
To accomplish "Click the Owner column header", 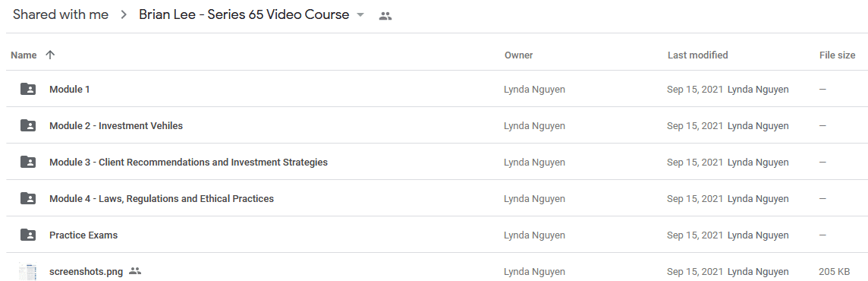I will click(x=519, y=55).
